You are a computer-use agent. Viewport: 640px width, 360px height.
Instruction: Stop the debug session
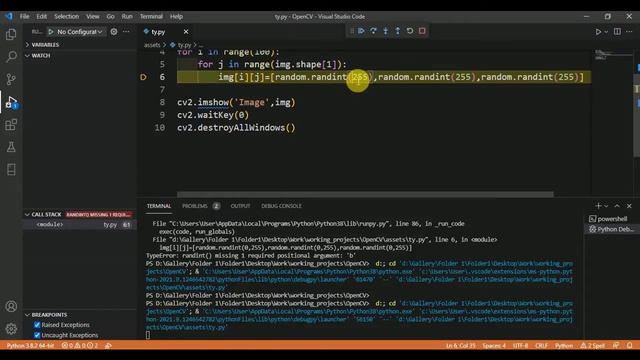click(x=422, y=31)
